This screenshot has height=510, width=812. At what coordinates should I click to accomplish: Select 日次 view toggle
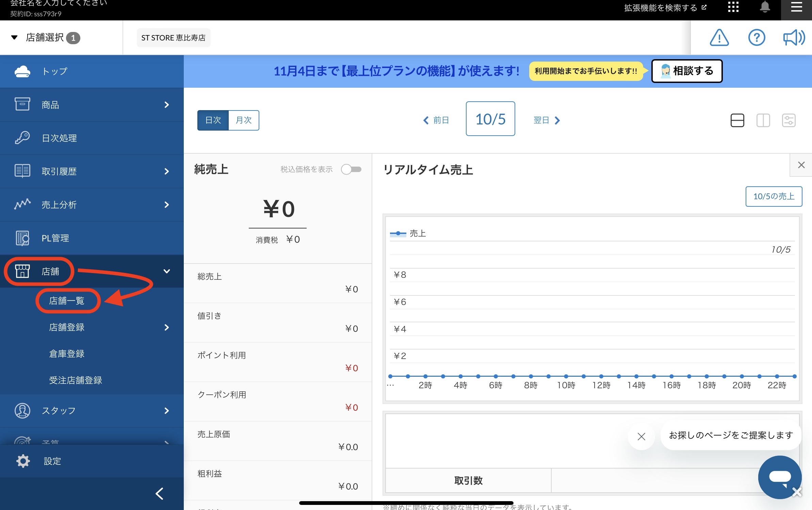click(213, 120)
